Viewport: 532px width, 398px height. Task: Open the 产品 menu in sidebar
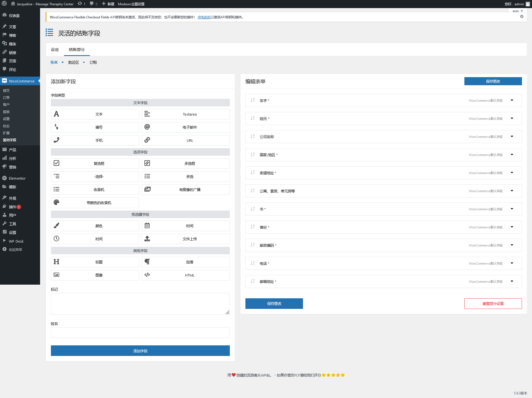(x=13, y=150)
